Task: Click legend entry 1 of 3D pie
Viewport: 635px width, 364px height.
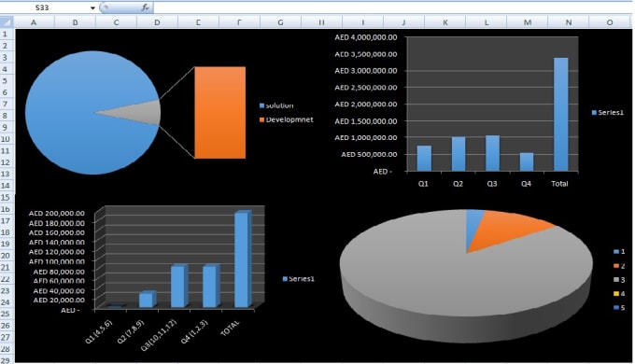Action: point(619,251)
